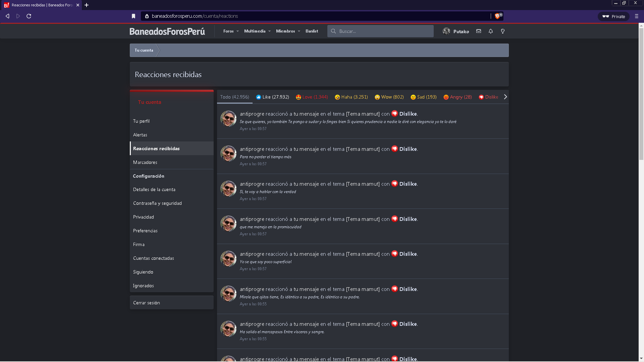Screen dimensions: 644x362
Task: Open the browser hamburger menu
Action: pos(637,16)
